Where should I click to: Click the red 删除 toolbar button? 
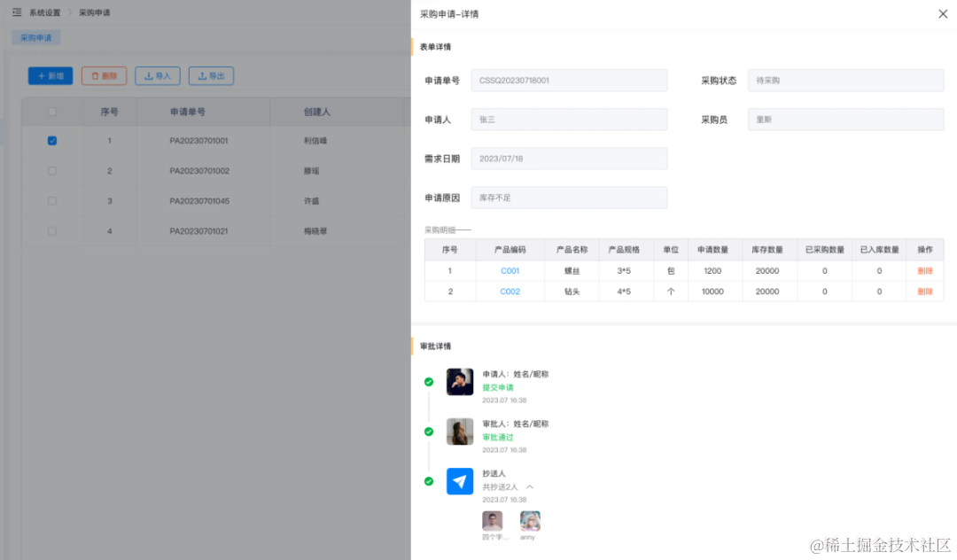(x=105, y=75)
